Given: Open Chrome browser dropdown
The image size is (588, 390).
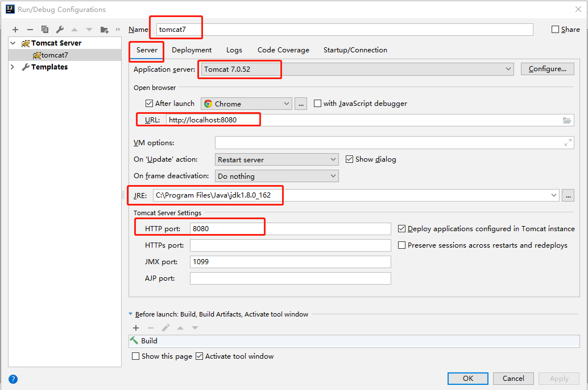Looking at the screenshot, I should (x=246, y=104).
